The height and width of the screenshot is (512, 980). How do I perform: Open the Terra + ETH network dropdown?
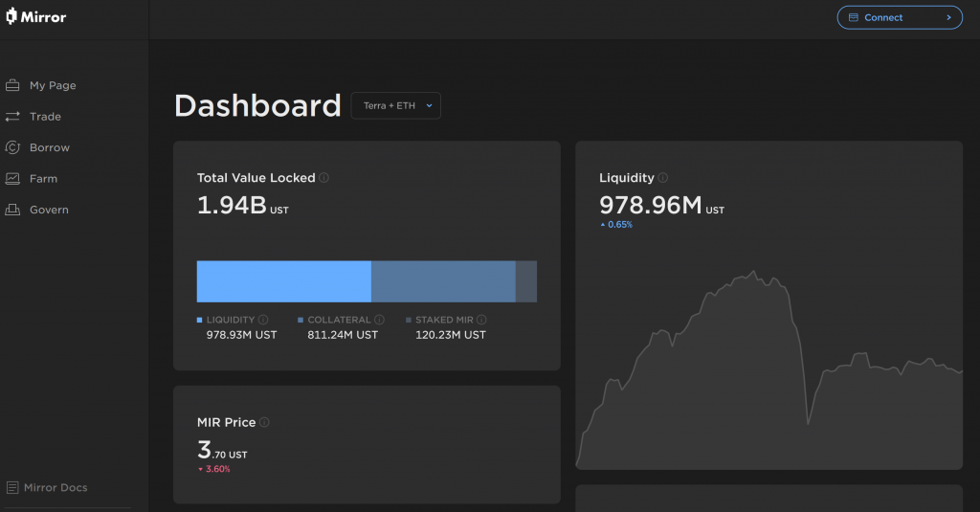point(395,105)
